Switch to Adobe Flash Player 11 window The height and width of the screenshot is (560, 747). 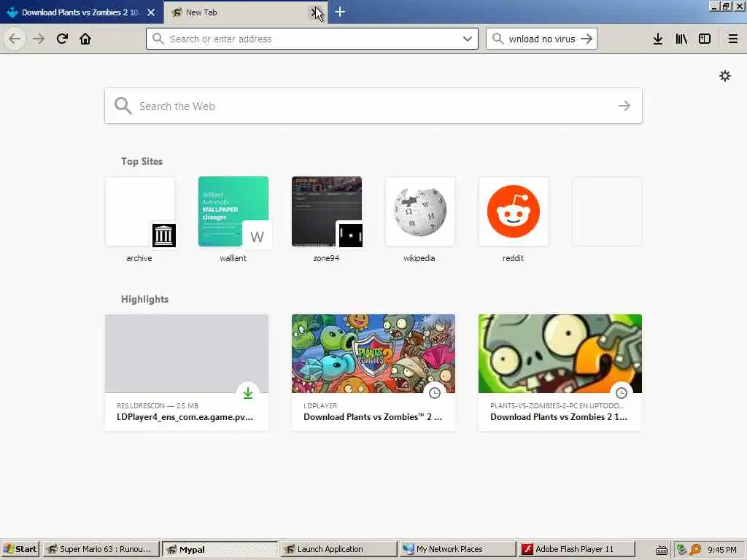pyautogui.click(x=576, y=549)
